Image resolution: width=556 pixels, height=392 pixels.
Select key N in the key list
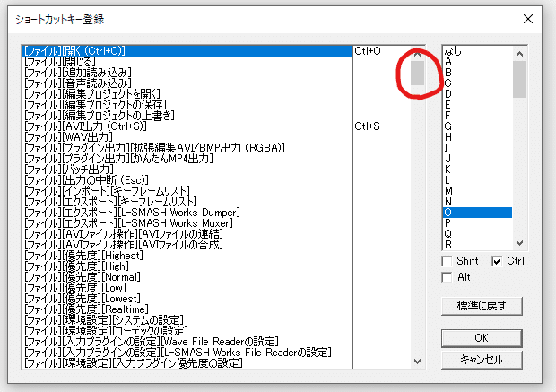tap(478, 202)
